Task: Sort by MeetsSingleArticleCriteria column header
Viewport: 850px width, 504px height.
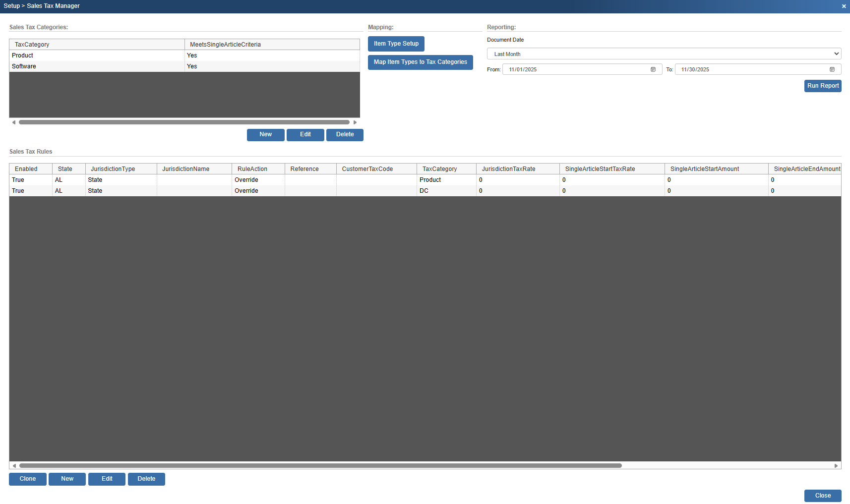Action: pyautogui.click(x=225, y=45)
